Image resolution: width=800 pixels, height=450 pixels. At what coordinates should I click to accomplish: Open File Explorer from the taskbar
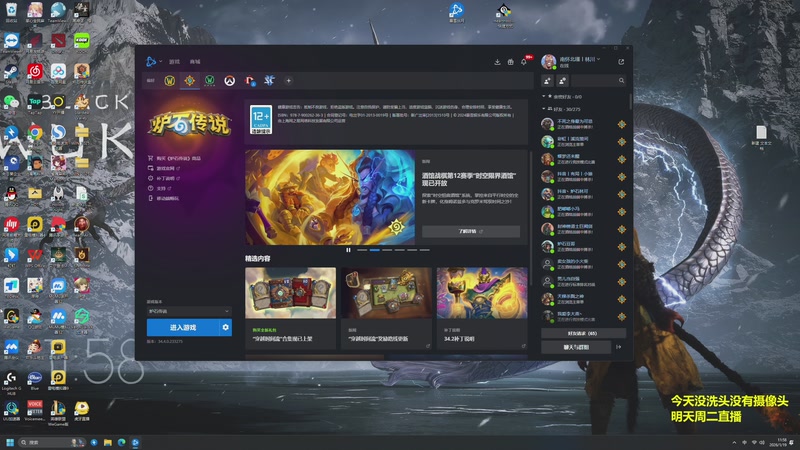coord(108,442)
